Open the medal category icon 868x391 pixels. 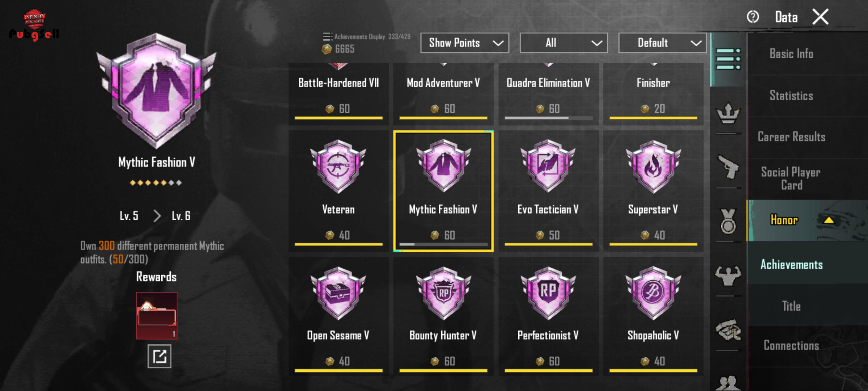click(x=728, y=221)
